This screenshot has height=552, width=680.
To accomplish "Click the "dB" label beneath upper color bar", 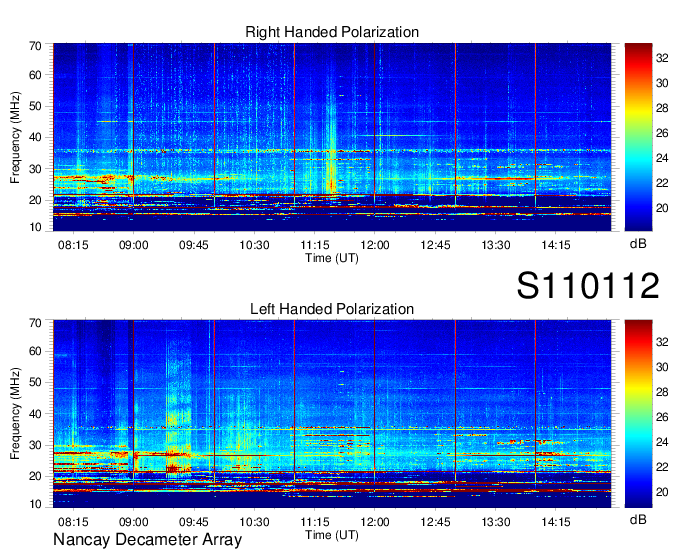I will coord(638,244).
